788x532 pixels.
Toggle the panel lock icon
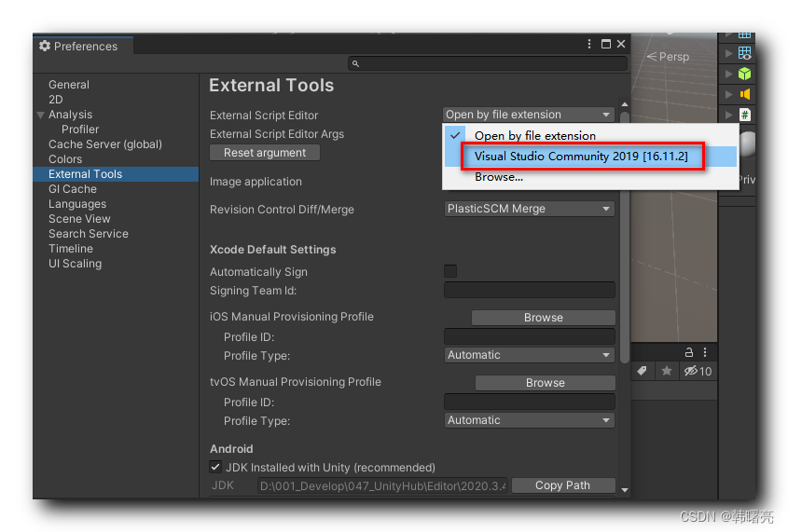pyautogui.click(x=689, y=352)
